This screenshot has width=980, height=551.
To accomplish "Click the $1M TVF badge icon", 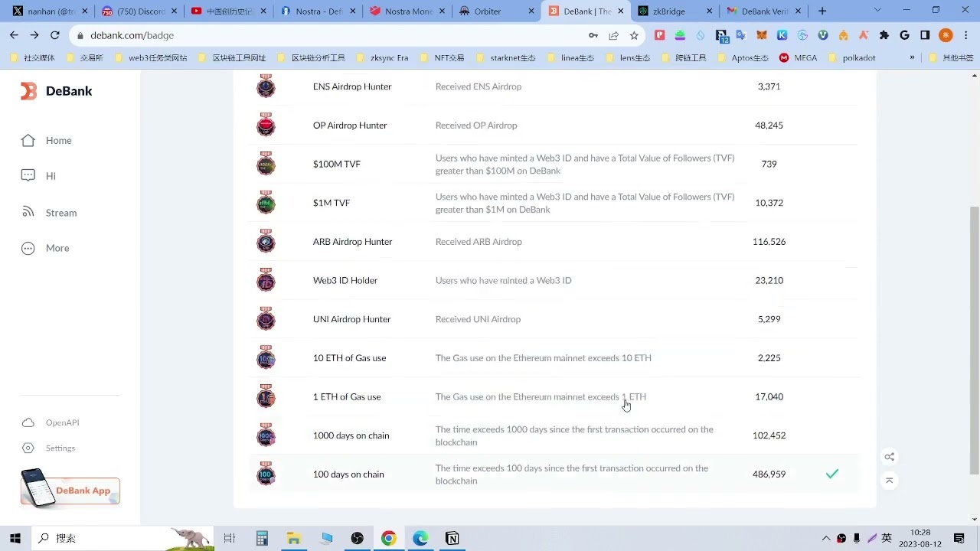I will (x=266, y=203).
